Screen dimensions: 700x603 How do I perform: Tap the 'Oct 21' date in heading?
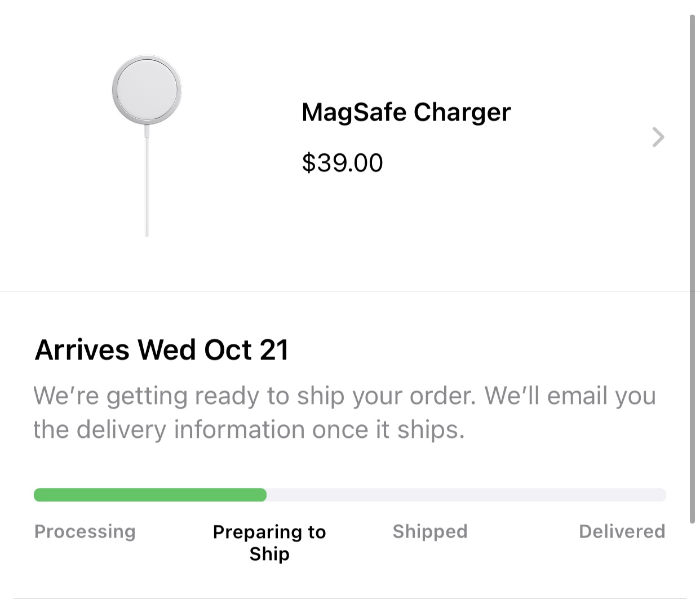point(246,349)
